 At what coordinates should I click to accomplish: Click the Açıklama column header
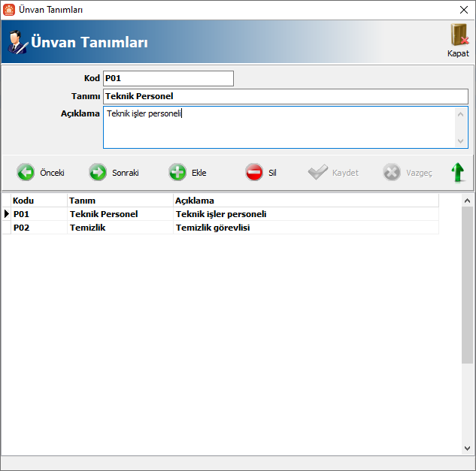click(305, 201)
